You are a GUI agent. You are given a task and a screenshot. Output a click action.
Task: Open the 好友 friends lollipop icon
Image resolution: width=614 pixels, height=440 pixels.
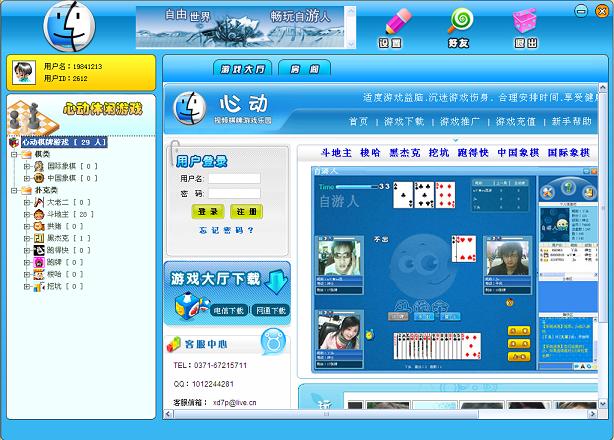pos(460,20)
